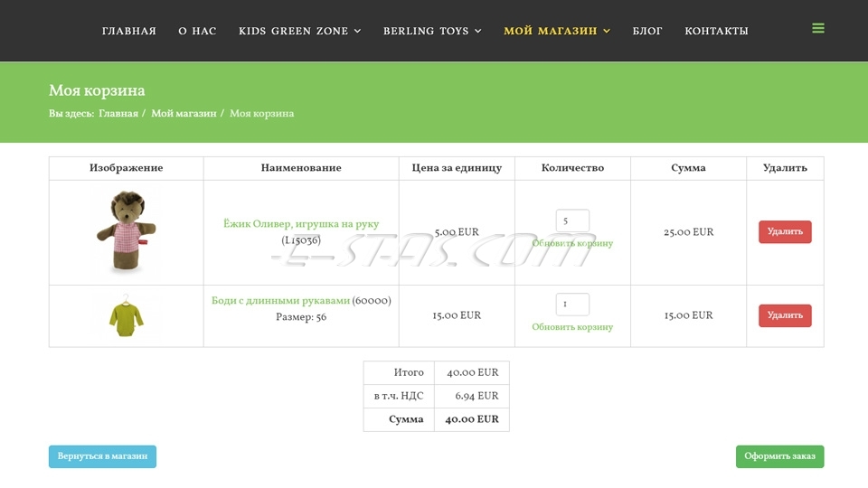868x488 pixels.
Task: Click the Моя корзина page heading
Action: [x=97, y=90]
